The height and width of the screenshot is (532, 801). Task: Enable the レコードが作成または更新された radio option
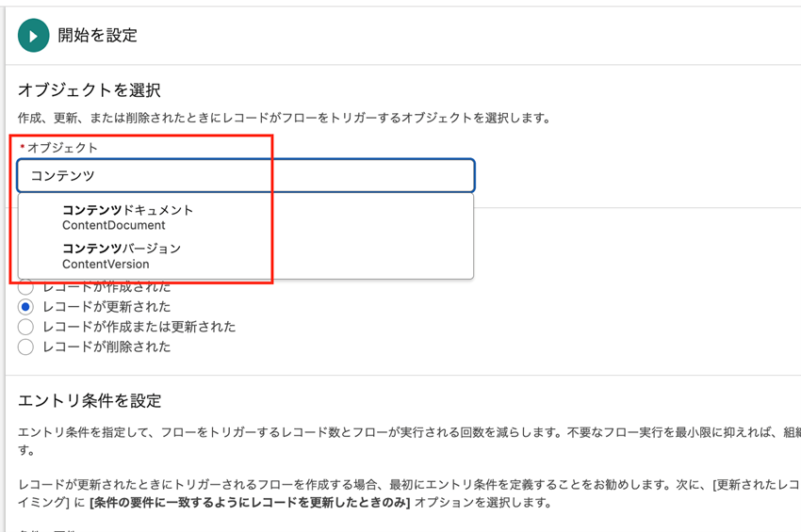click(x=25, y=327)
